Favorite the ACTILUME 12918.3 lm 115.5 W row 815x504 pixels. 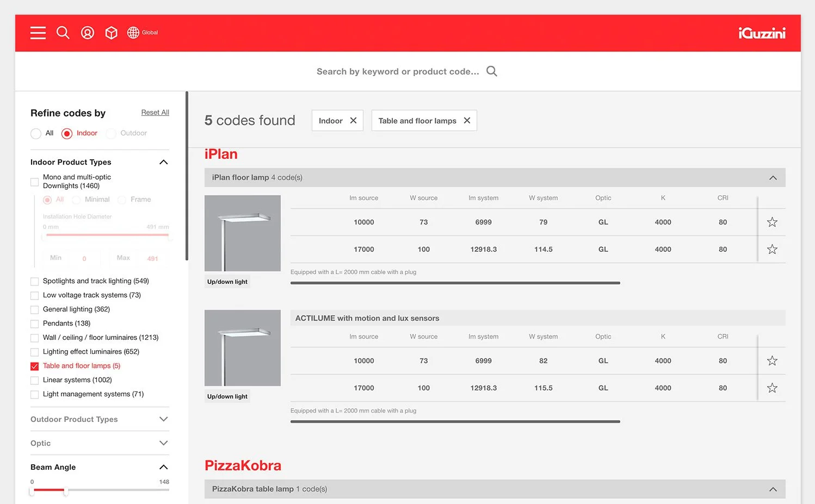[772, 388]
